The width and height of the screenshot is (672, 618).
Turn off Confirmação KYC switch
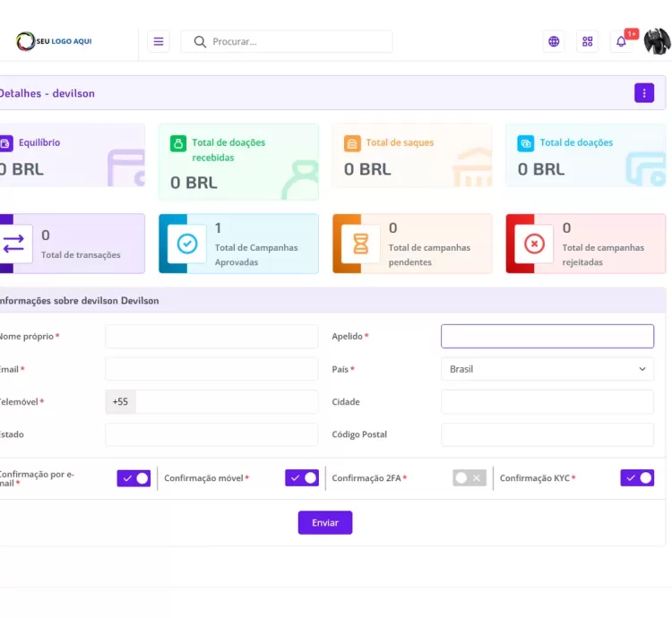pos(637,478)
